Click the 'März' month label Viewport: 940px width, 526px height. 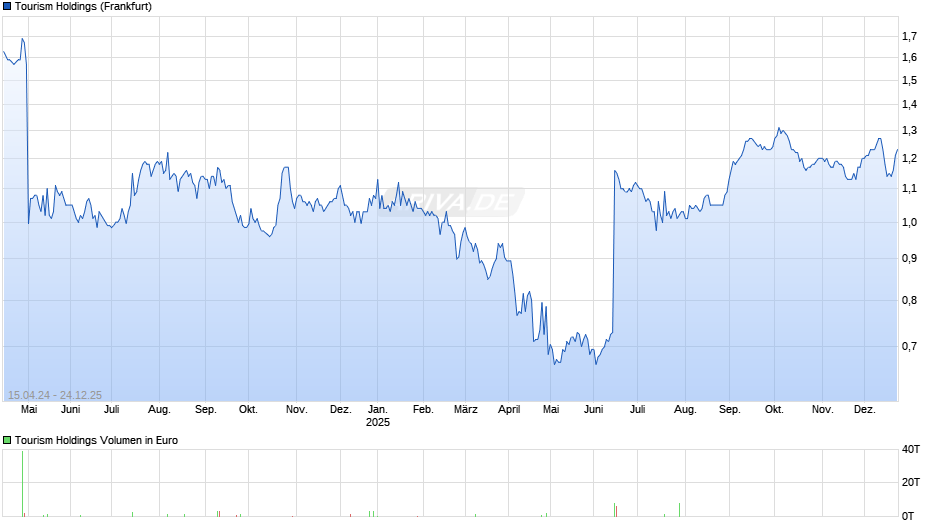(x=466, y=410)
